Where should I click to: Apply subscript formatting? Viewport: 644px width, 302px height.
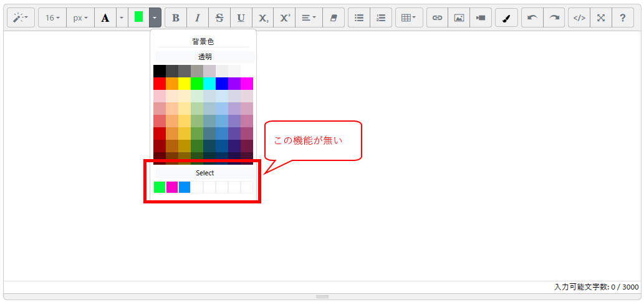pyautogui.click(x=263, y=18)
